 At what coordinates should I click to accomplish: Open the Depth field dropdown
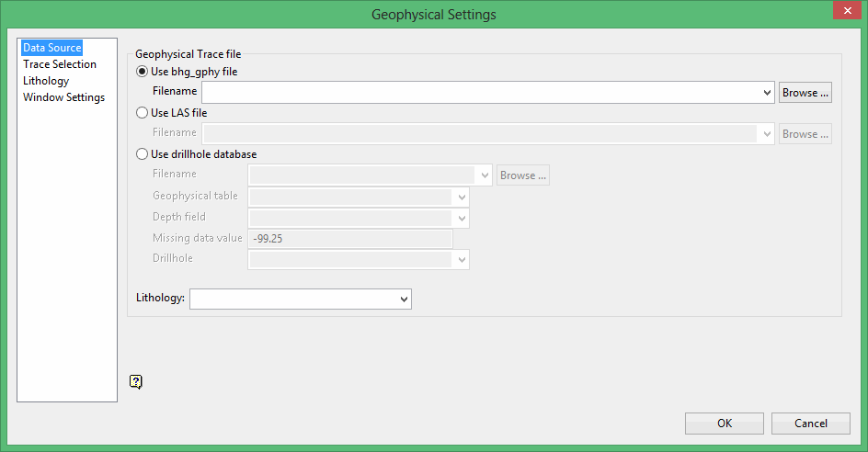click(x=461, y=219)
